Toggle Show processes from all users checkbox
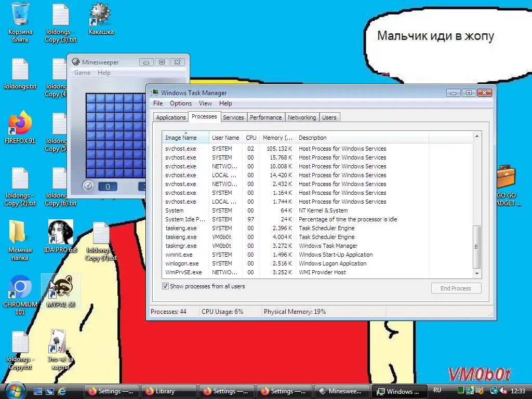The image size is (532, 399). (x=165, y=286)
